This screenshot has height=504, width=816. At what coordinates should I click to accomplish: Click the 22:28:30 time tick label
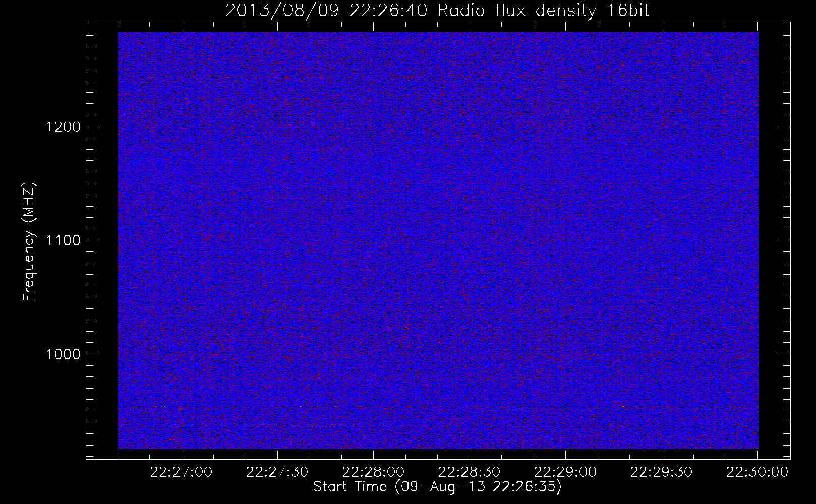coord(469,472)
